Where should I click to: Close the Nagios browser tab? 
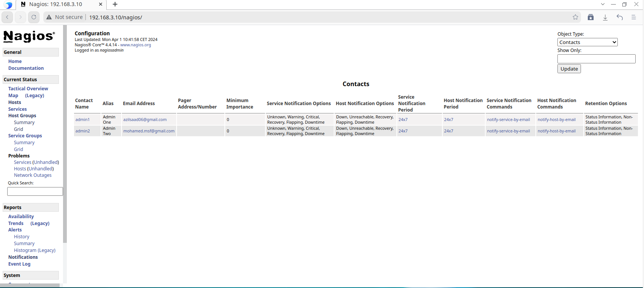click(x=100, y=4)
